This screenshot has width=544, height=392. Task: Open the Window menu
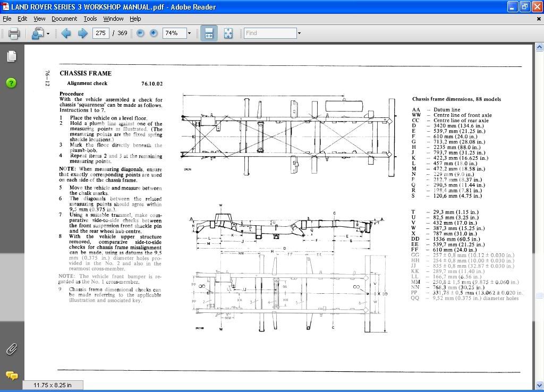pyautogui.click(x=113, y=19)
